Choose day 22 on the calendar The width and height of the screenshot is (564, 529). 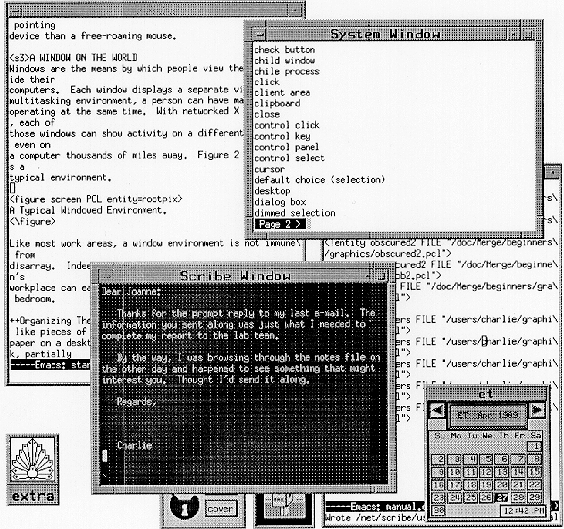click(x=535, y=485)
